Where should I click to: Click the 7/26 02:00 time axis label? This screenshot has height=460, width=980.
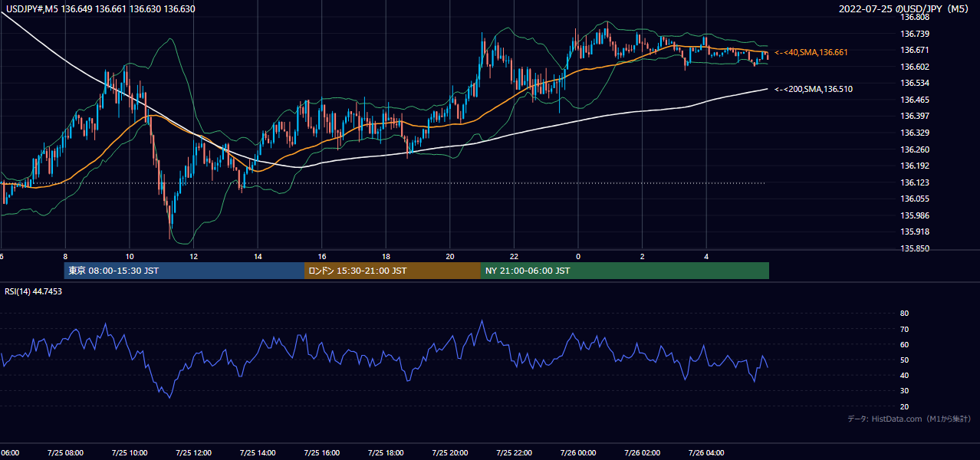tap(642, 453)
